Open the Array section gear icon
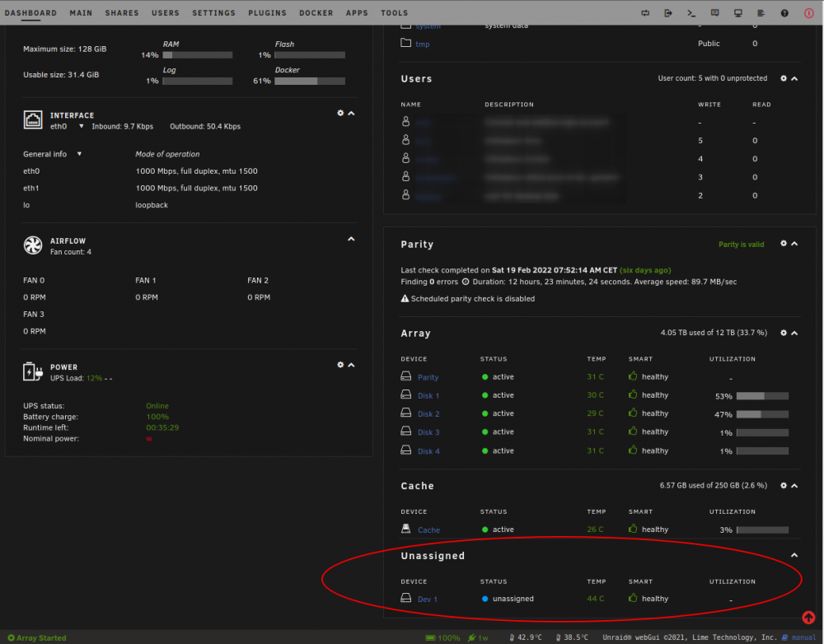The width and height of the screenshot is (824, 644). [784, 333]
